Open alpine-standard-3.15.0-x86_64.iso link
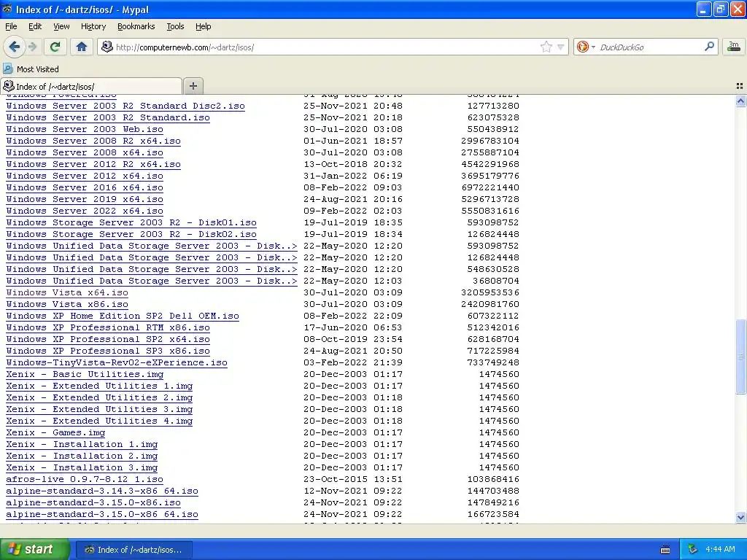 coord(102,514)
